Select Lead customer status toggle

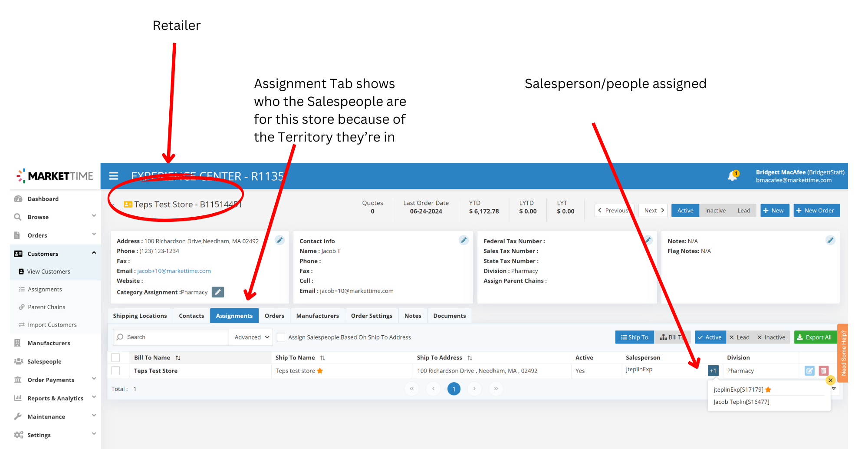tap(744, 210)
